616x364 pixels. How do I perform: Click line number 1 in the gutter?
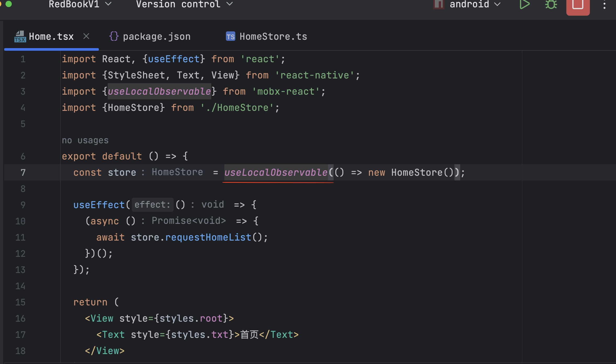click(x=23, y=59)
